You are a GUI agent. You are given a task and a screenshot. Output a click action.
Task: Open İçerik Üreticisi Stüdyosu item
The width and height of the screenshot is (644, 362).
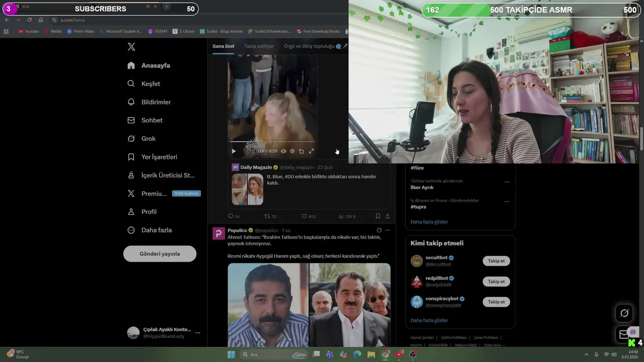[x=161, y=175]
